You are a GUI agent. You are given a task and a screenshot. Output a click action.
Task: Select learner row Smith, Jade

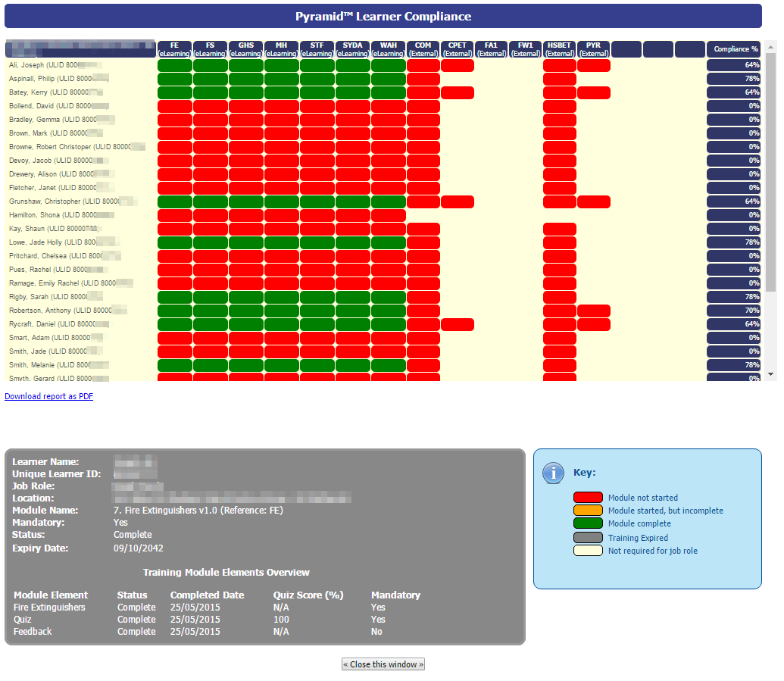click(x=56, y=351)
